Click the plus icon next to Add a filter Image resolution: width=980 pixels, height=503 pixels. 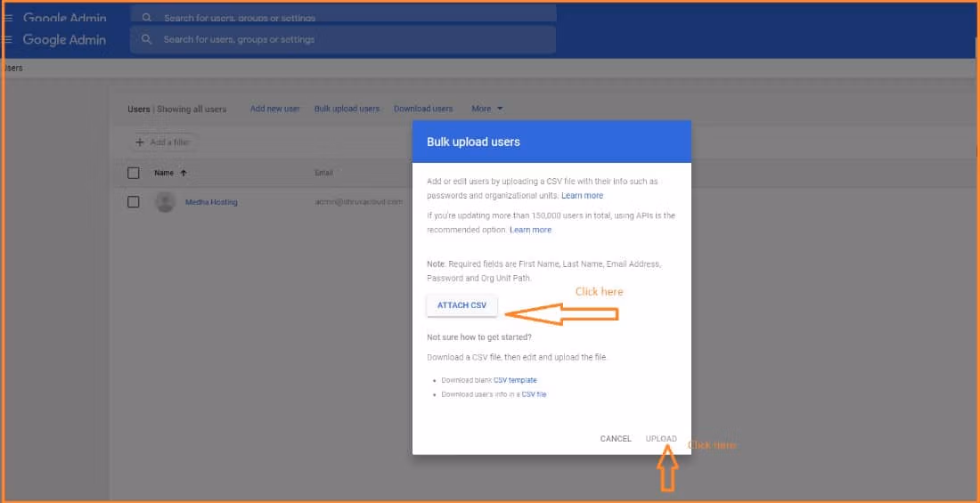click(x=140, y=142)
